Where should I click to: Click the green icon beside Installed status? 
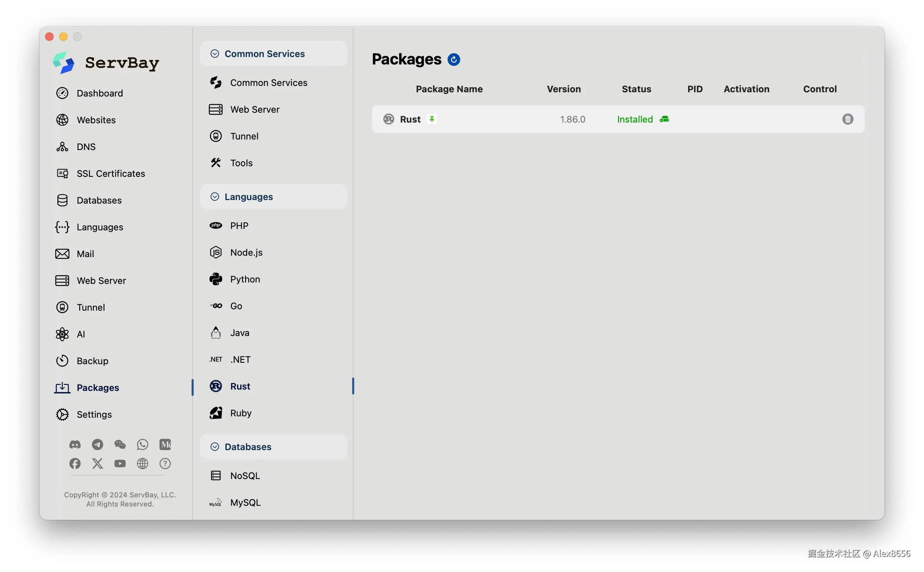[x=664, y=119]
